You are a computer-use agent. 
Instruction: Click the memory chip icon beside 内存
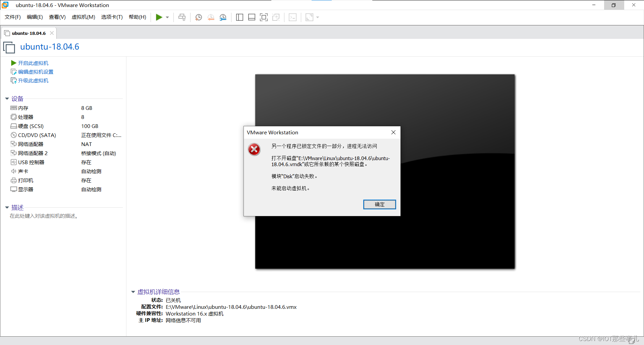(14, 108)
